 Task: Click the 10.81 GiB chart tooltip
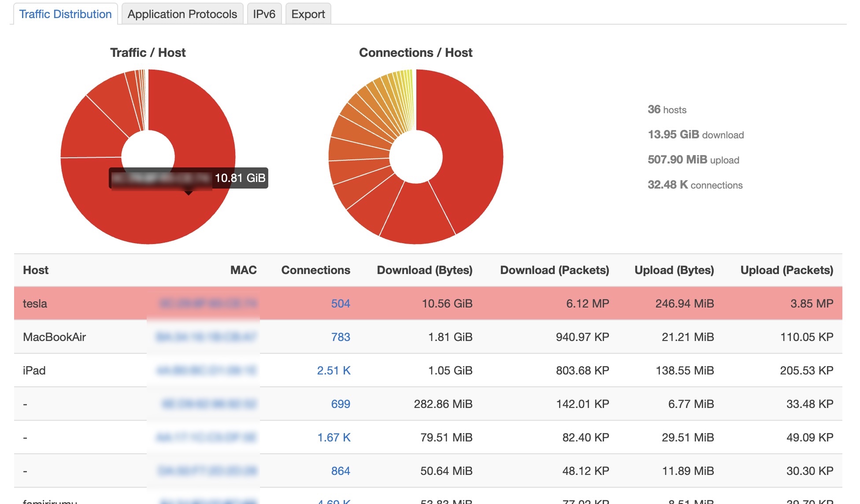[x=240, y=178]
